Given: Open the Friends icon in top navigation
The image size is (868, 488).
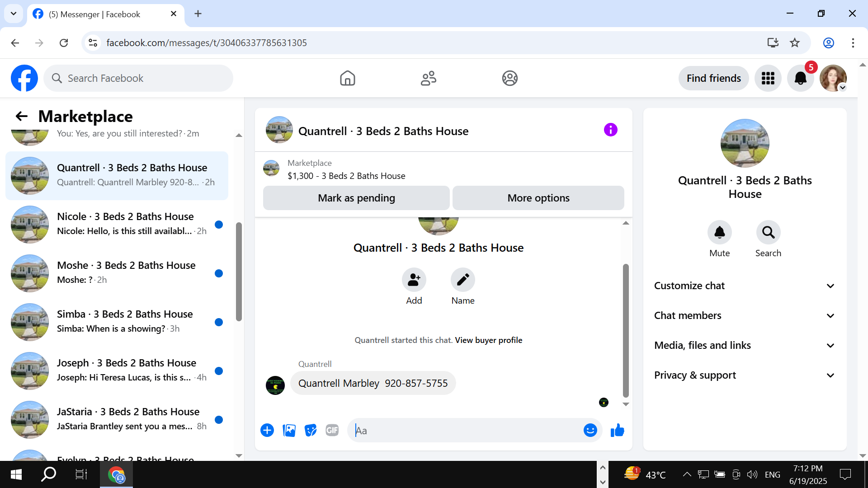Looking at the screenshot, I should 429,78.
